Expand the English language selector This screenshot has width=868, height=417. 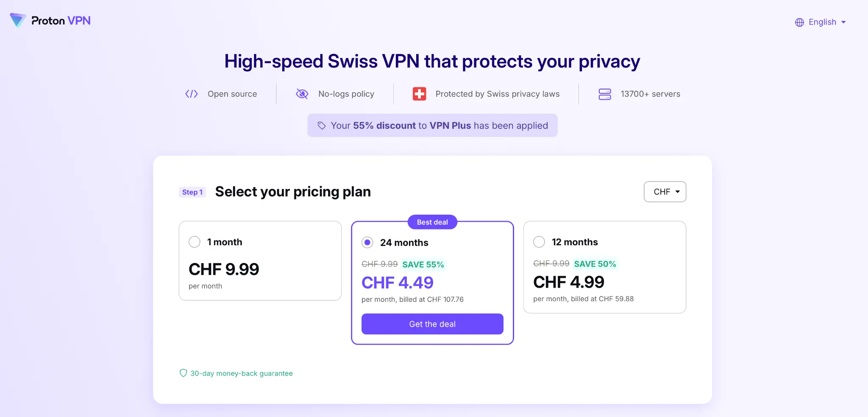click(821, 22)
